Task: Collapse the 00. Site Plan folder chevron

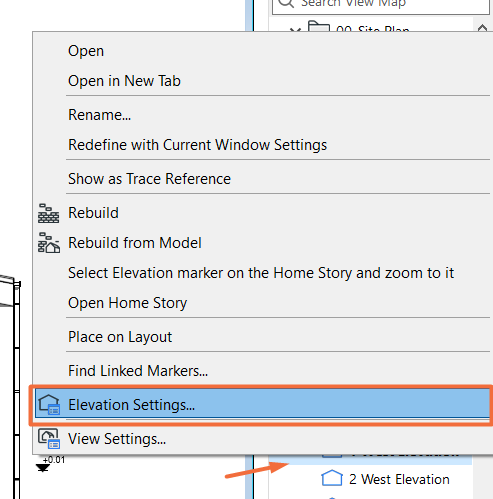Action: pos(295,30)
